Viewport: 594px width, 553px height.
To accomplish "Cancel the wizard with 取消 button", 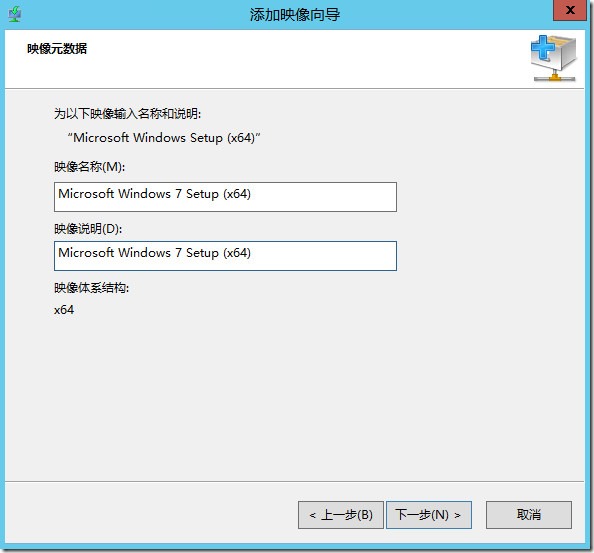I will click(529, 515).
